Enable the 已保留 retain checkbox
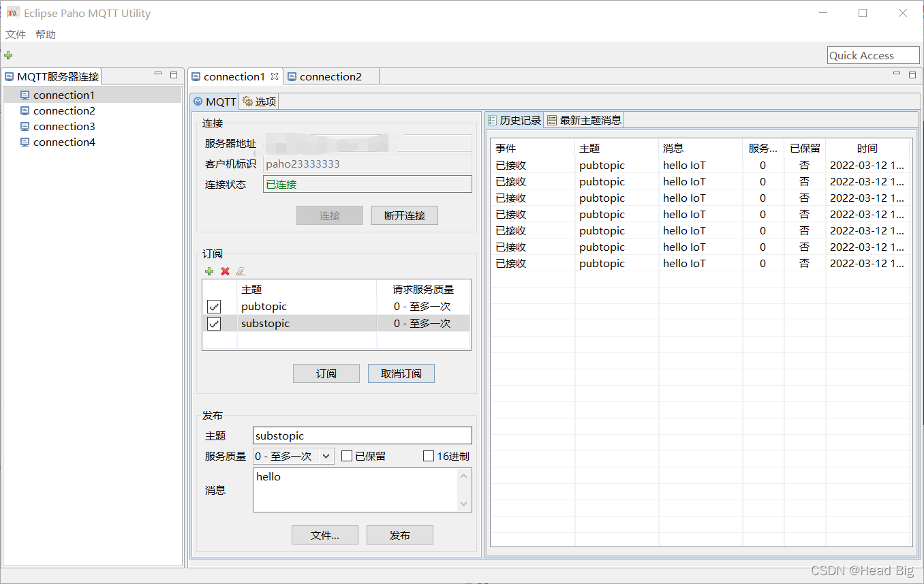924x584 pixels. (x=347, y=455)
